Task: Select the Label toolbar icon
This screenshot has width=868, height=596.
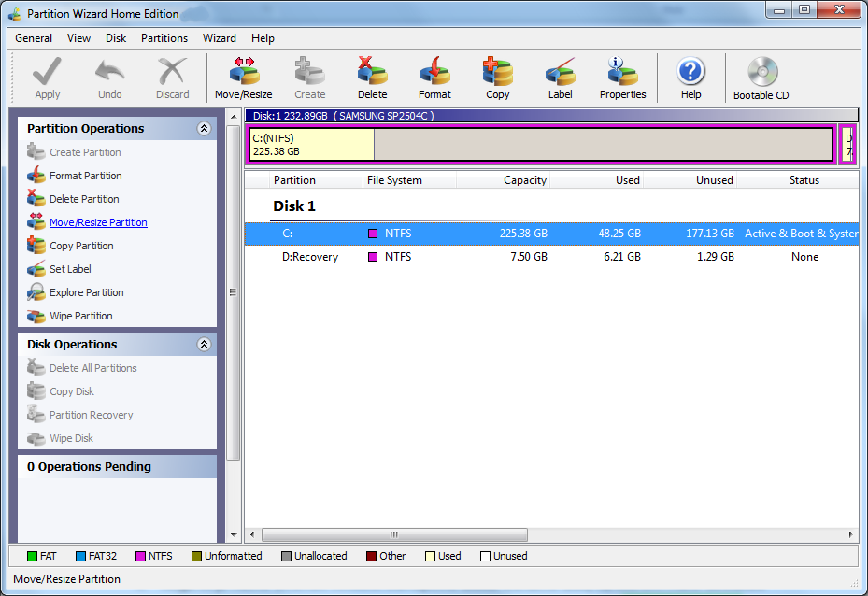Action: (x=560, y=71)
